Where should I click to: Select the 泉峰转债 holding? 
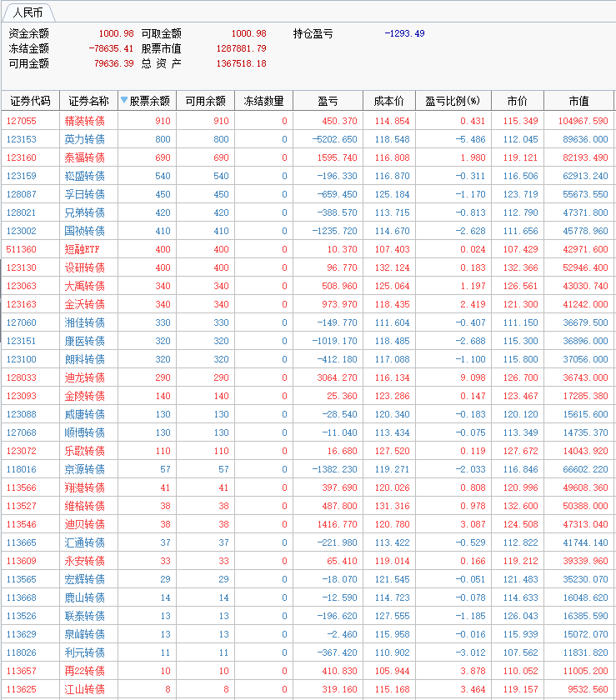pos(84,634)
